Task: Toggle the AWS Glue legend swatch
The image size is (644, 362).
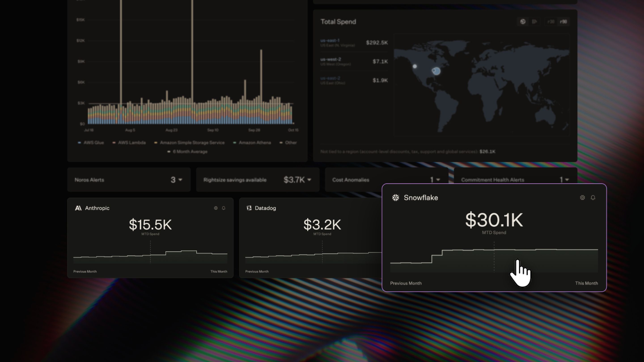Action: click(x=79, y=143)
